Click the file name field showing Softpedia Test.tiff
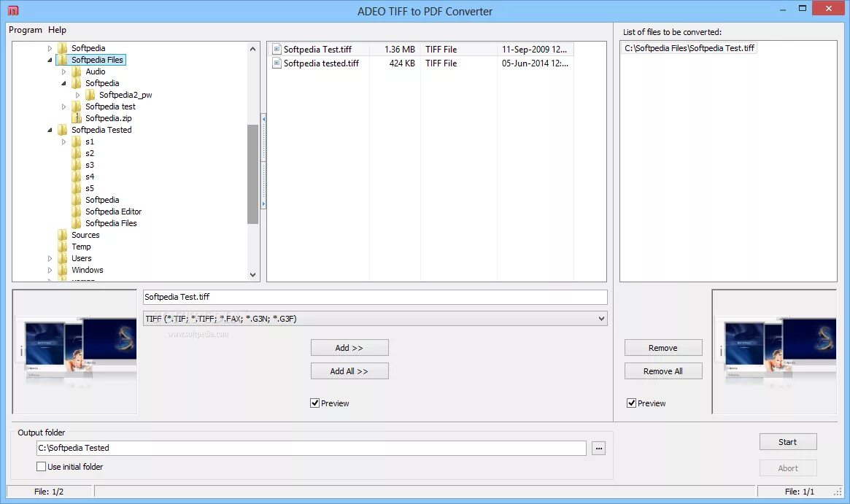 click(375, 297)
